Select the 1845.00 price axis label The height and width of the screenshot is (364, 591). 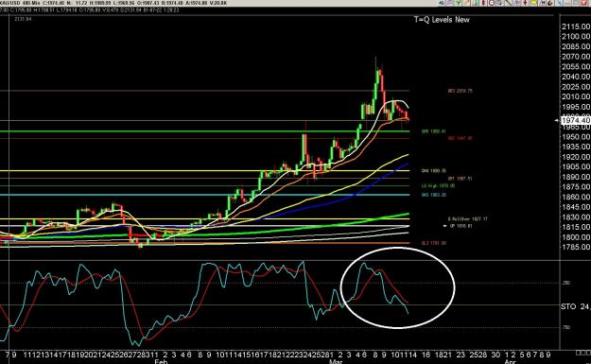(x=576, y=207)
